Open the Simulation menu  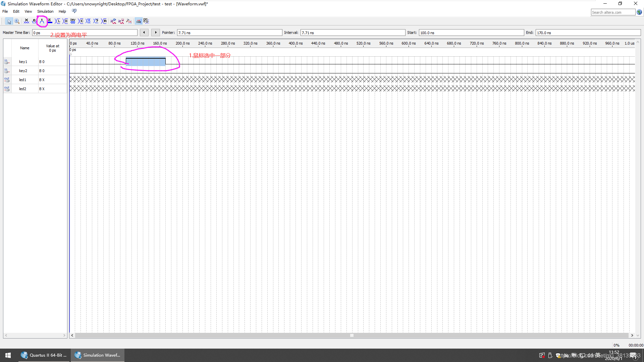coord(45,11)
